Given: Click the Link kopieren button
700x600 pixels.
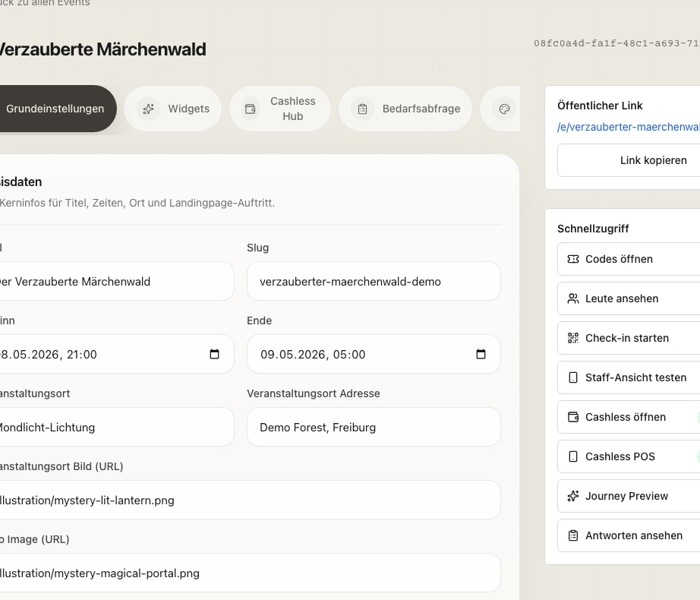Looking at the screenshot, I should (654, 160).
